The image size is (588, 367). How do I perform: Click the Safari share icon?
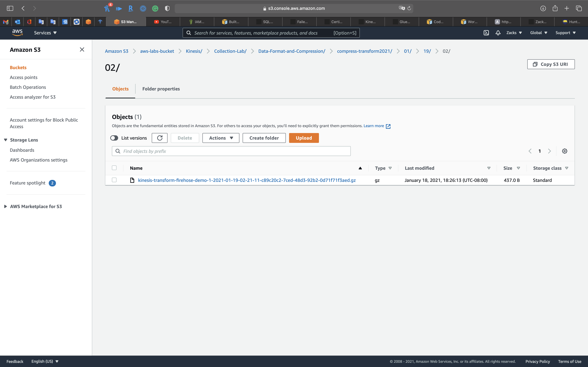click(x=555, y=8)
